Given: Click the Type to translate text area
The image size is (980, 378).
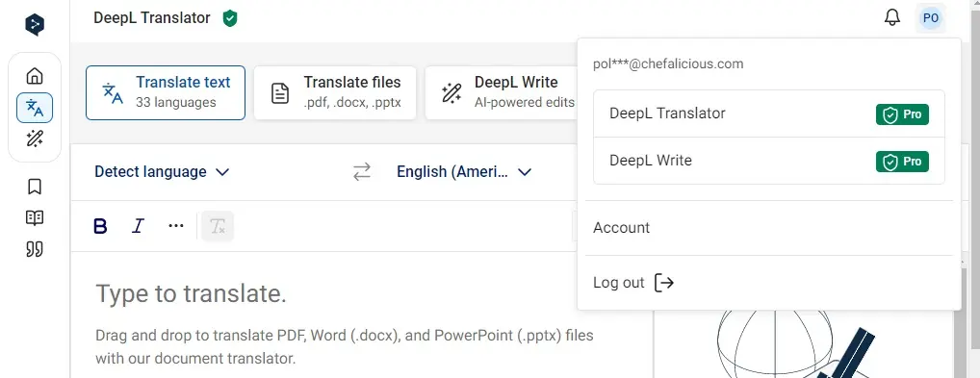Looking at the screenshot, I should point(361,313).
